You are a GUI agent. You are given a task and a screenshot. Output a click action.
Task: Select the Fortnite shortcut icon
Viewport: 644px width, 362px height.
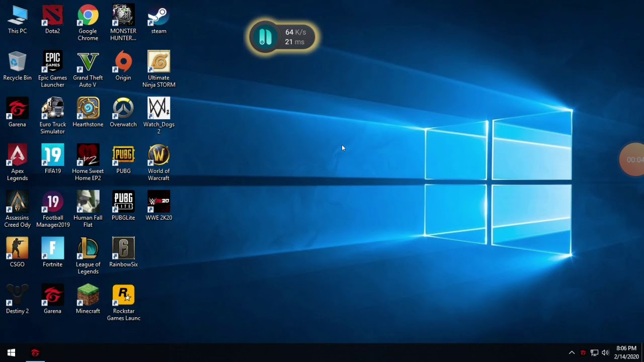pos(52,253)
